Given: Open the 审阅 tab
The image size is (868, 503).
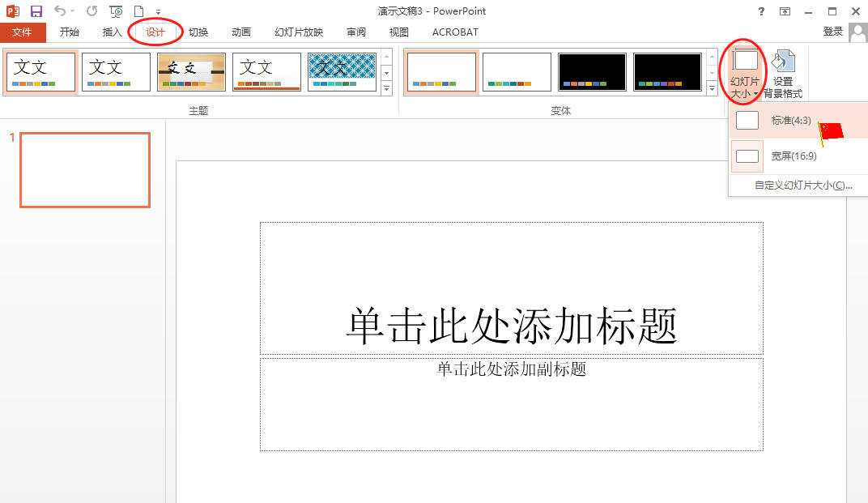Looking at the screenshot, I should click(356, 32).
